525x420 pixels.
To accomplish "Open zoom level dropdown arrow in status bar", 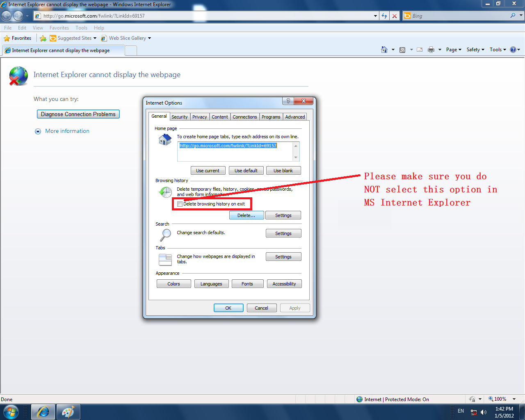I will pyautogui.click(x=514, y=399).
